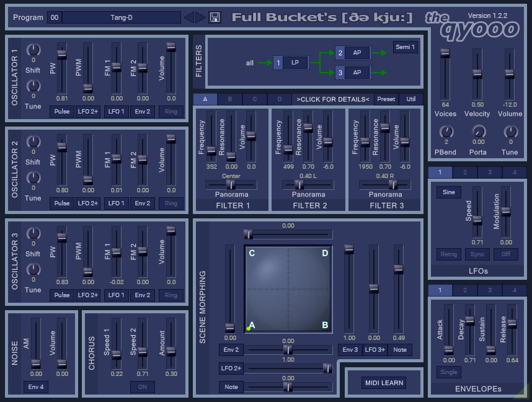Screen dimensions: 532x402
Task: Click the Oscillator 1 Tune knob
Action: (33, 86)
